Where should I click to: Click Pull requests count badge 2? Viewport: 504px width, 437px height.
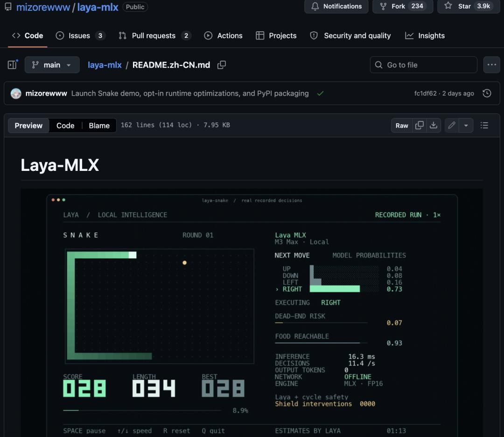point(186,35)
